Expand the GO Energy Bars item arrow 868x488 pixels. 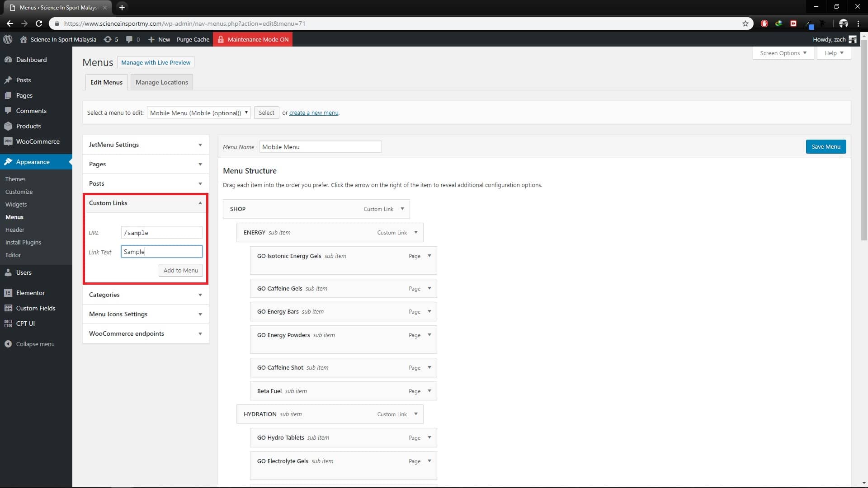click(429, 311)
